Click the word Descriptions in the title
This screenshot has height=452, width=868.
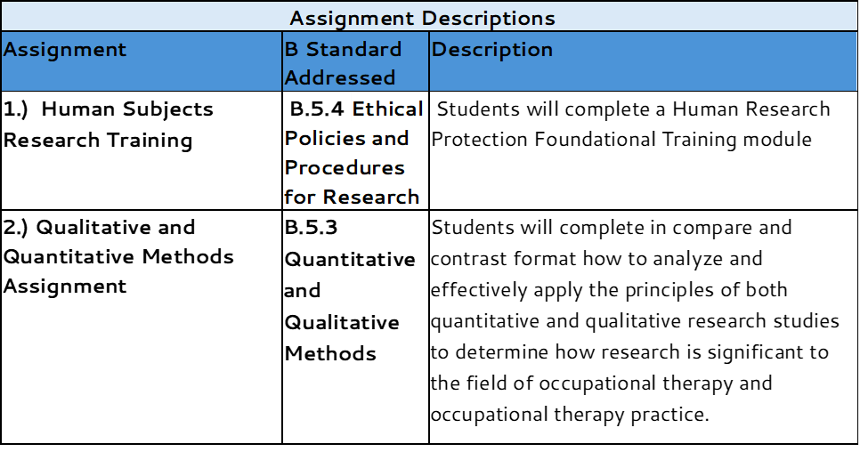coord(489,18)
